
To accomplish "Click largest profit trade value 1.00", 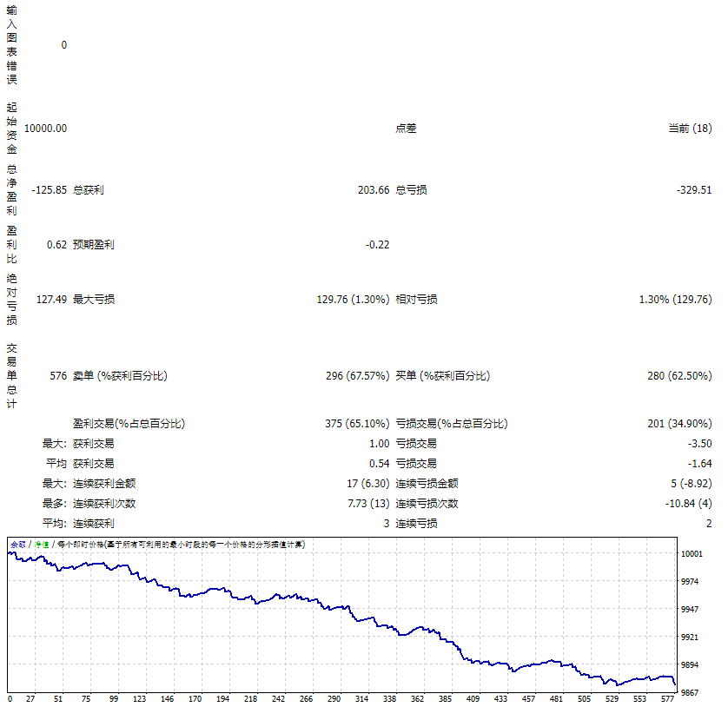I will pyautogui.click(x=380, y=444).
